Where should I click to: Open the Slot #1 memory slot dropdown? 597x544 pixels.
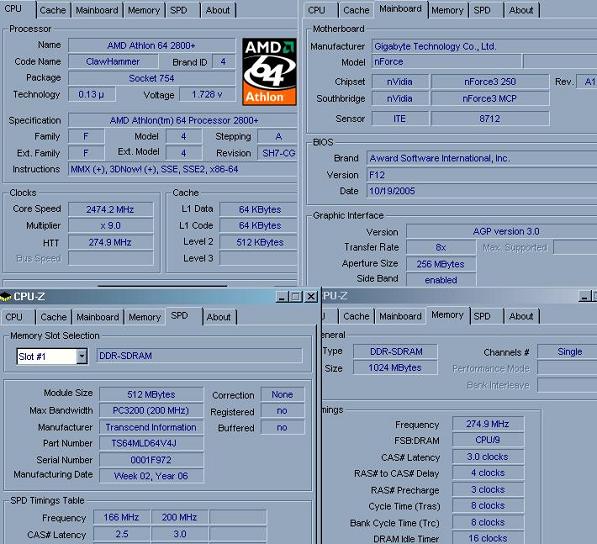(x=81, y=357)
